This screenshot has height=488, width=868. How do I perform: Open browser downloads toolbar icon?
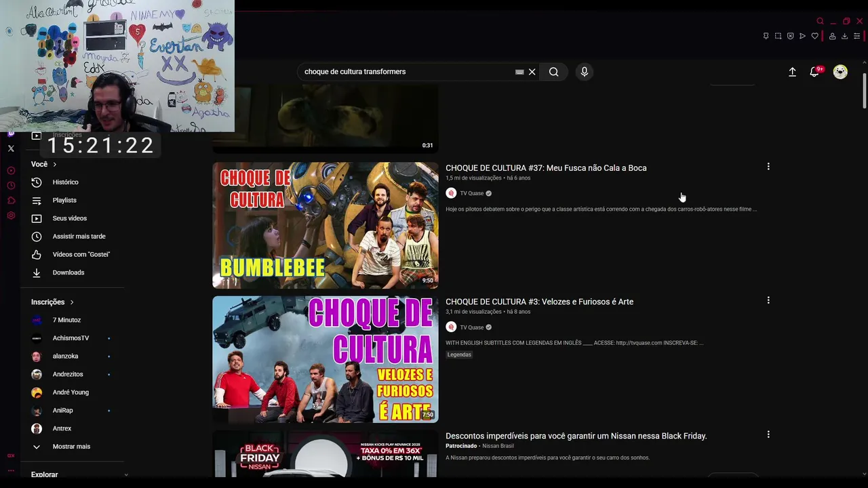point(844,36)
